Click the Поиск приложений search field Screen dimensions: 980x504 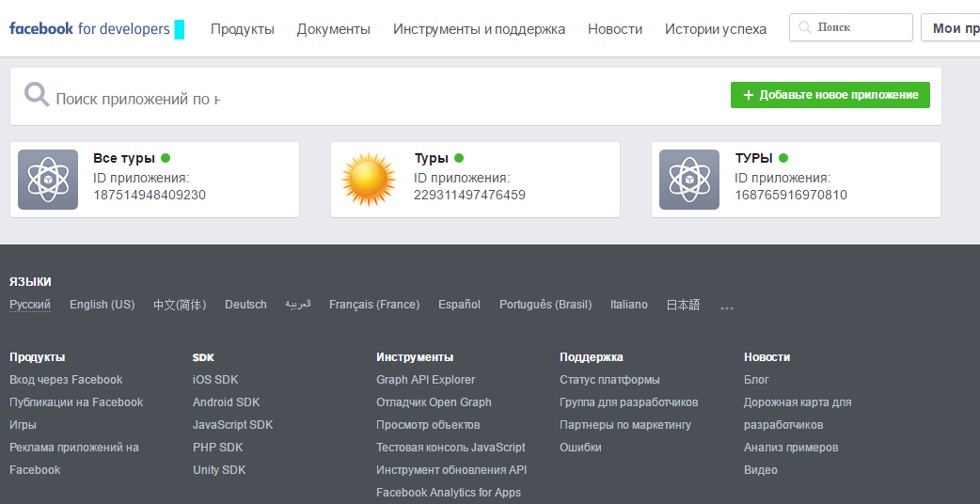[137, 99]
